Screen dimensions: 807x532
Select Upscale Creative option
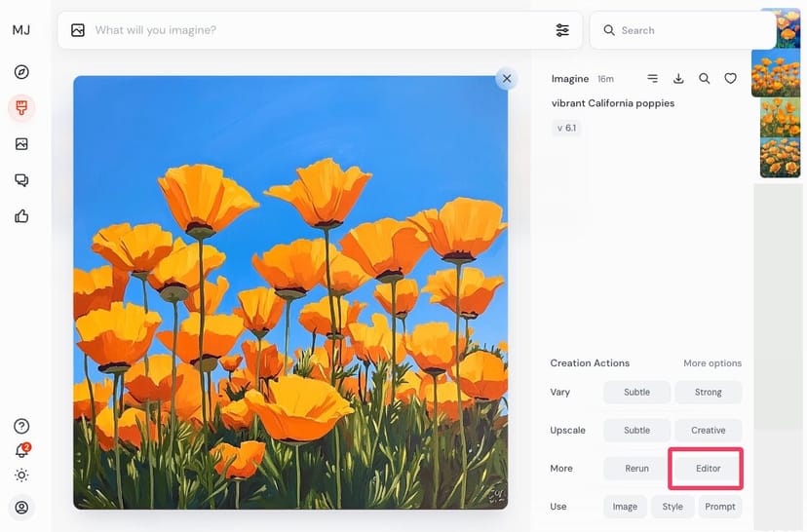(x=708, y=431)
